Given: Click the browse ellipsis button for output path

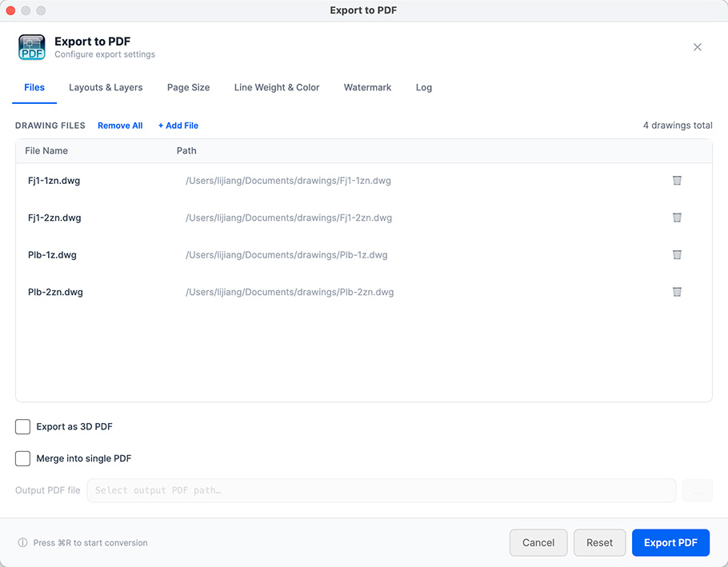Looking at the screenshot, I should tap(698, 490).
